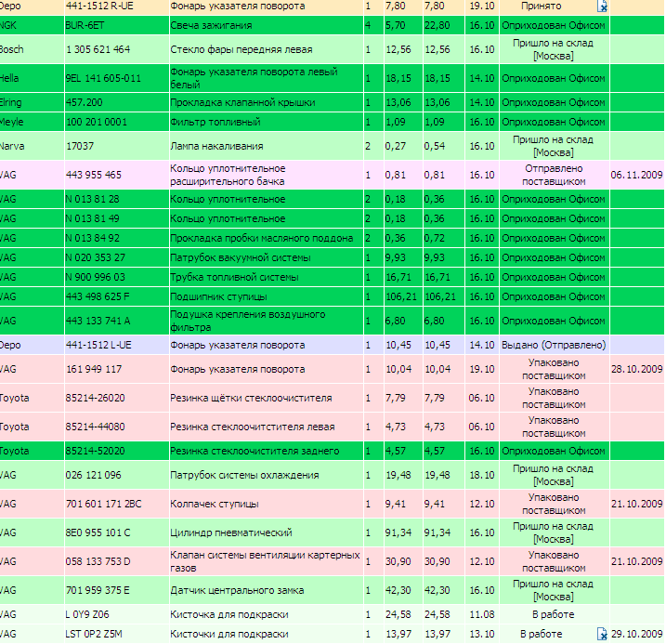Click the date 29.10.2009

[636, 634]
